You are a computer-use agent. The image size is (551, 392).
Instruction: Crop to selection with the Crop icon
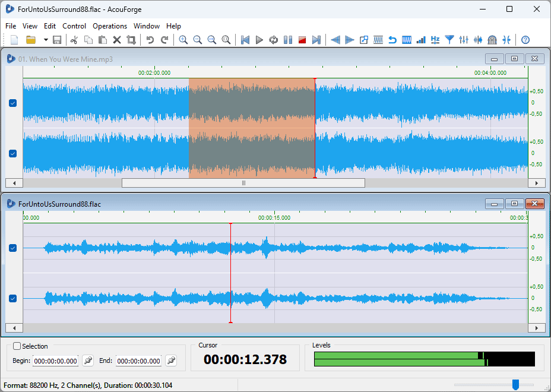click(131, 40)
